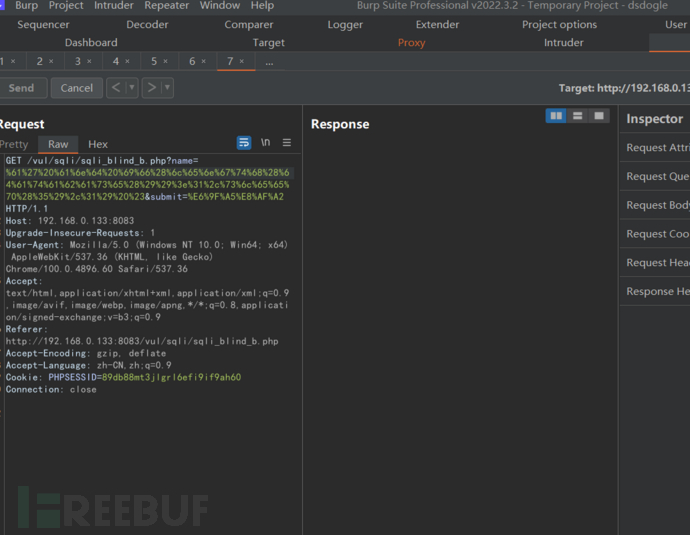Open Dashboard tab

pos(91,43)
